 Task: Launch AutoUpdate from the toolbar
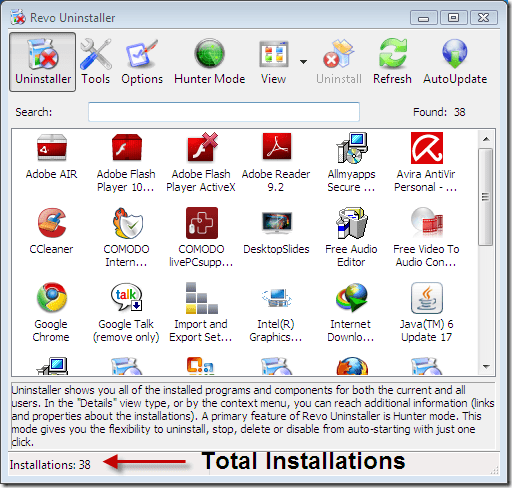(x=455, y=62)
